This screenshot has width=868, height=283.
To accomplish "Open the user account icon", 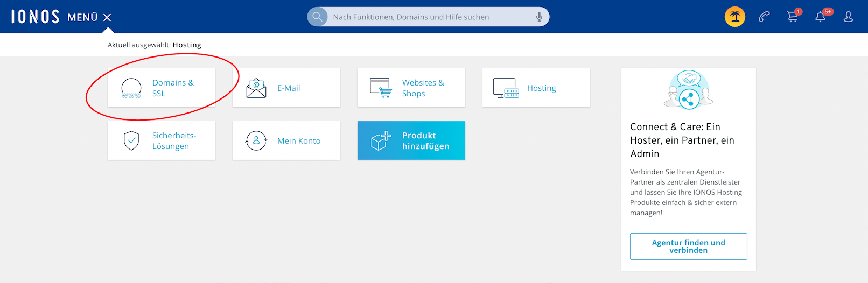I will pyautogui.click(x=849, y=17).
